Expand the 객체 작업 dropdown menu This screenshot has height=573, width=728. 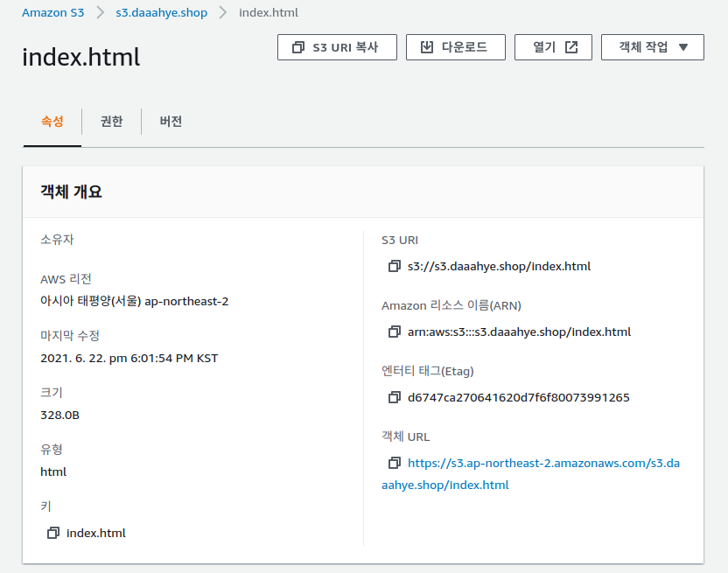coord(653,47)
